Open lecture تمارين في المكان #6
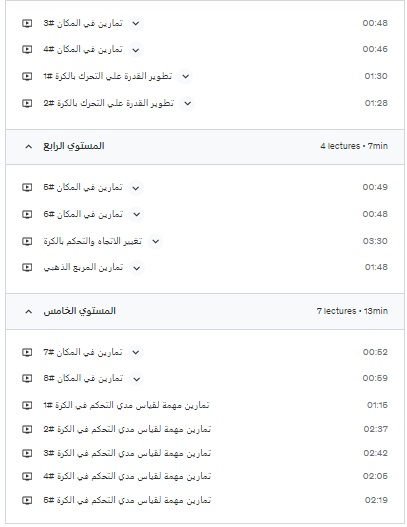The height and width of the screenshot is (527, 407). [83, 214]
